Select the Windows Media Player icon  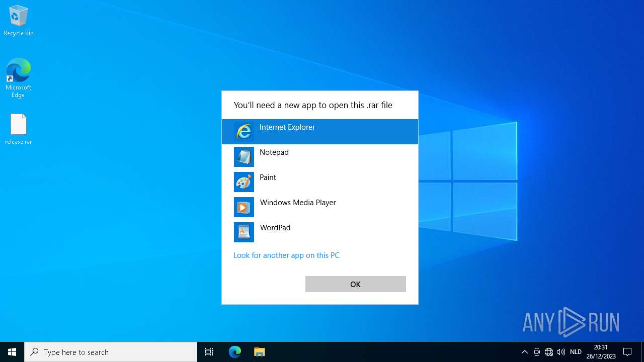tap(244, 207)
